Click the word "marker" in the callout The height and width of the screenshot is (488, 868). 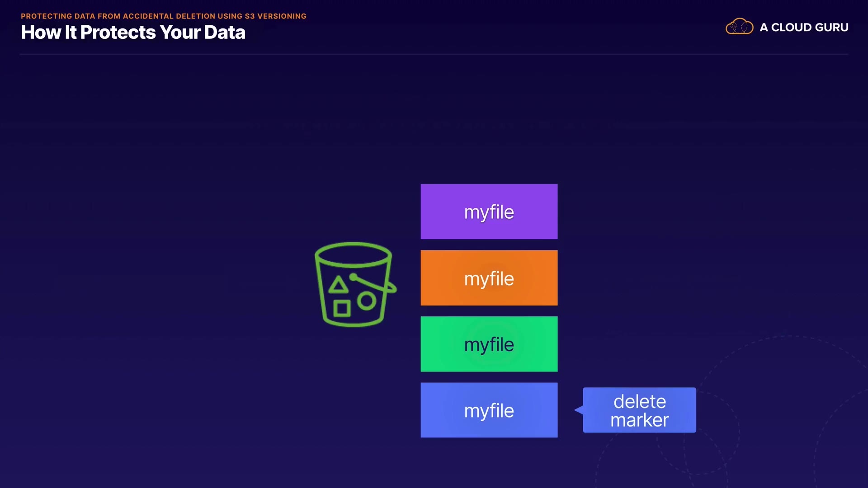[x=639, y=420]
